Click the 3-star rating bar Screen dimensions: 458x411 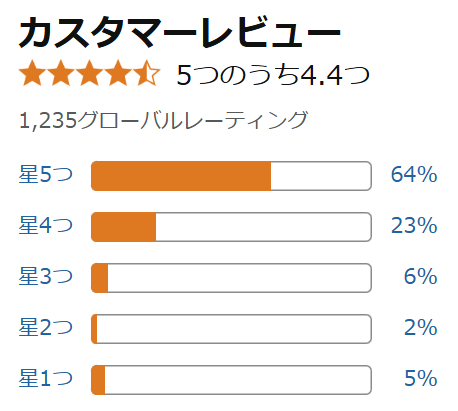pyautogui.click(x=231, y=278)
